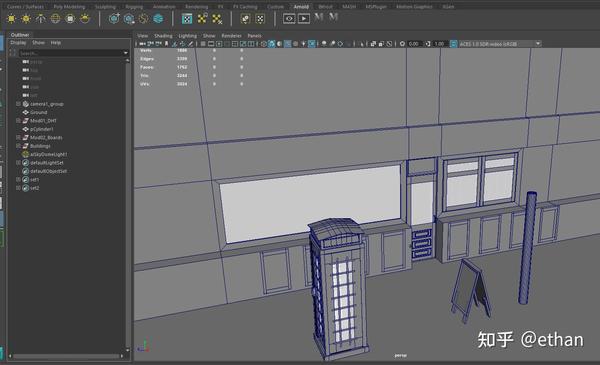Switch to the Rendering shelf tab

(196, 7)
